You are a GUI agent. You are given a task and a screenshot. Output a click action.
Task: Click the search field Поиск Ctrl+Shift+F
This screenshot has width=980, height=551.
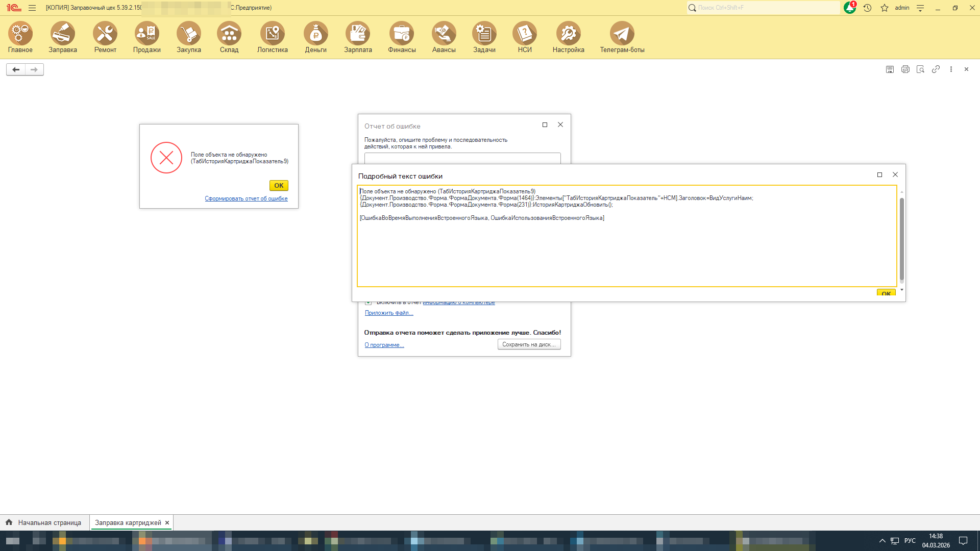point(766,8)
